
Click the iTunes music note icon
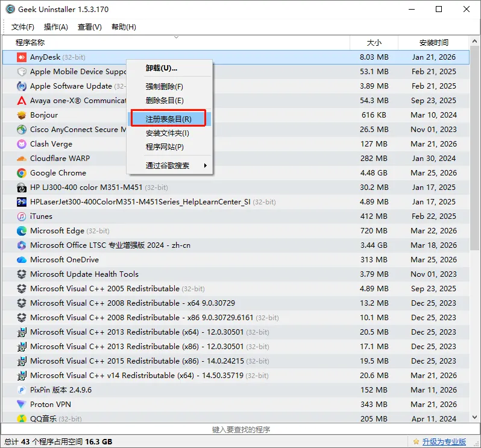(22, 216)
